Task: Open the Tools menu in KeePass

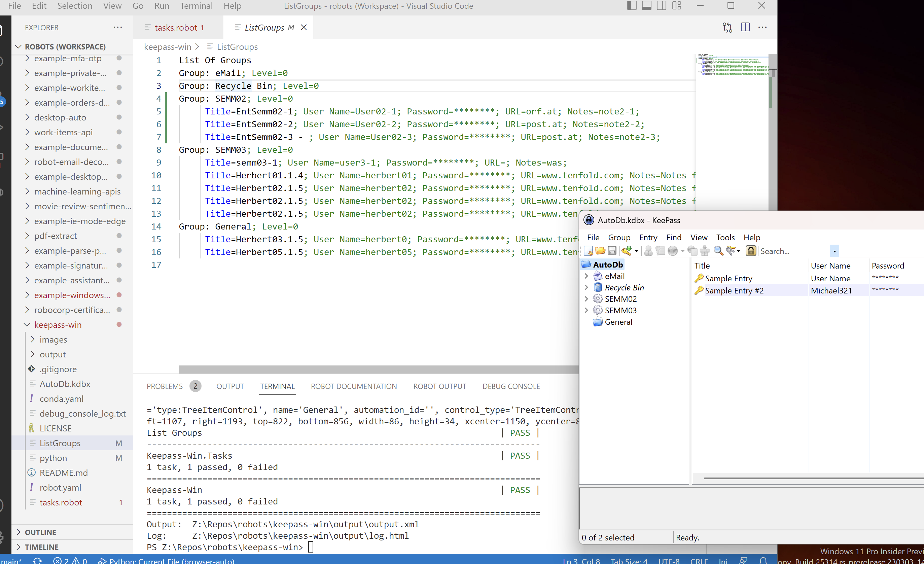Action: [725, 237]
